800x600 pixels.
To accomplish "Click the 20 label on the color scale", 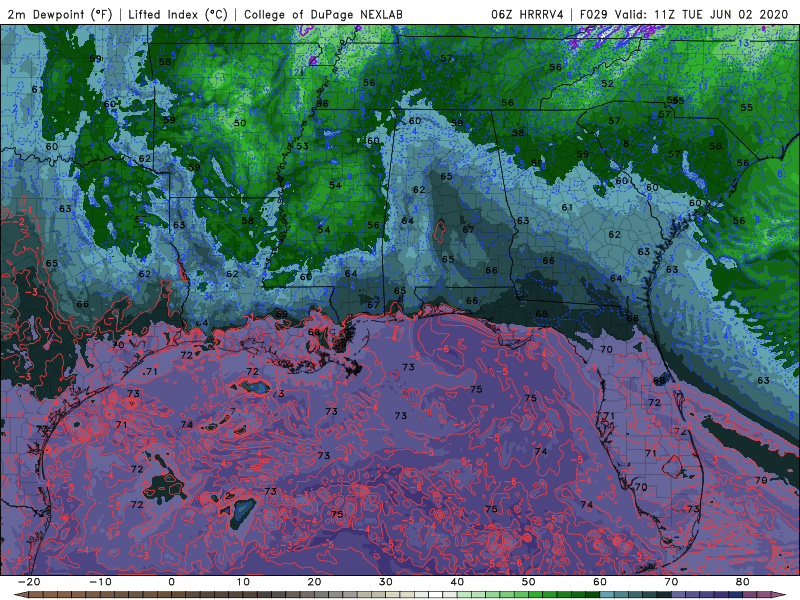I will point(314,582).
